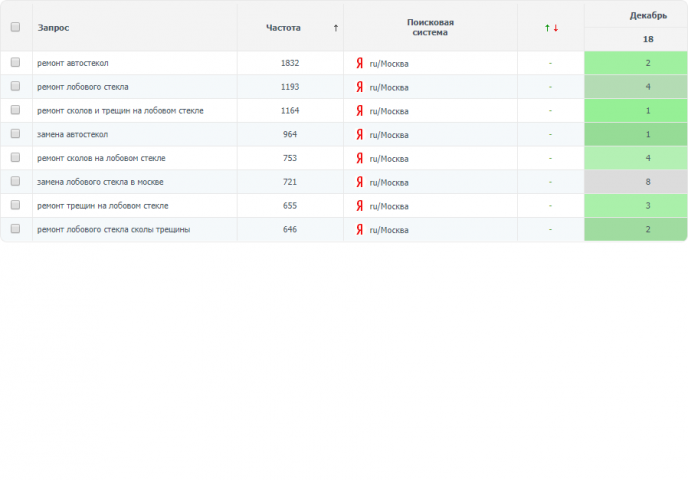Toggle the select-all checkbox in header

(15, 27)
